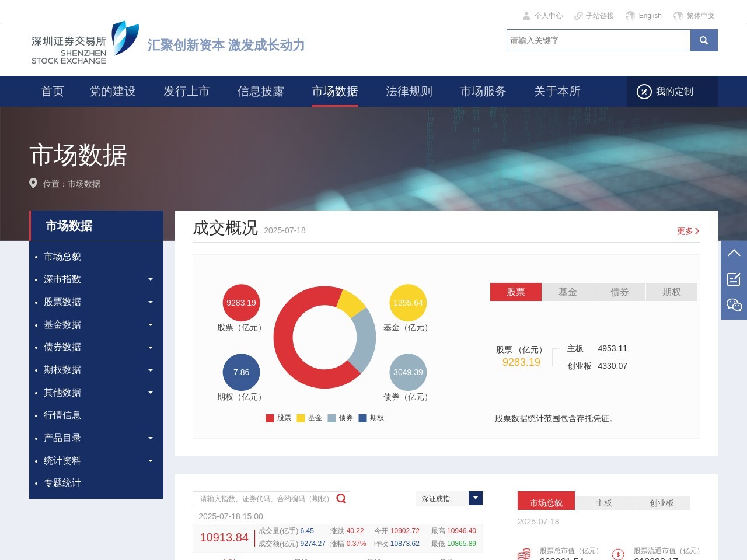Click the grey 债券 bubble 3049.39
This screenshot has width=747, height=560.
pos(408,372)
